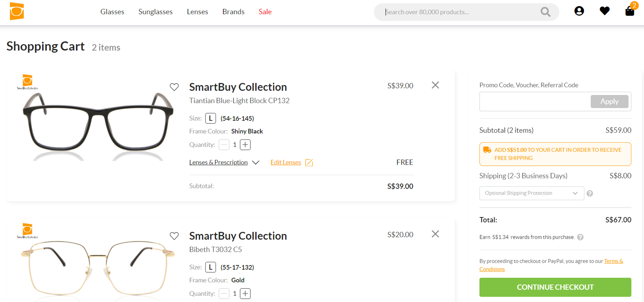Show shipping protection help info icon
This screenshot has width=644, height=302.
[590, 193]
